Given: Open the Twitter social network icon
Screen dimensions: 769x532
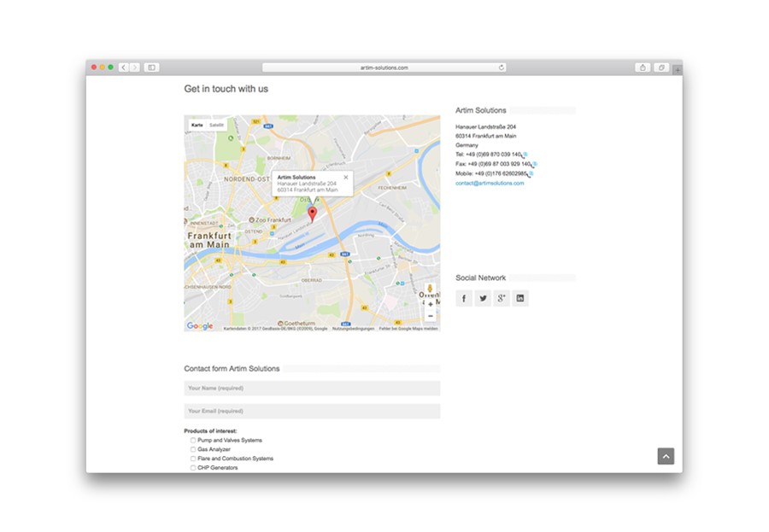Looking at the screenshot, I should pos(483,298).
